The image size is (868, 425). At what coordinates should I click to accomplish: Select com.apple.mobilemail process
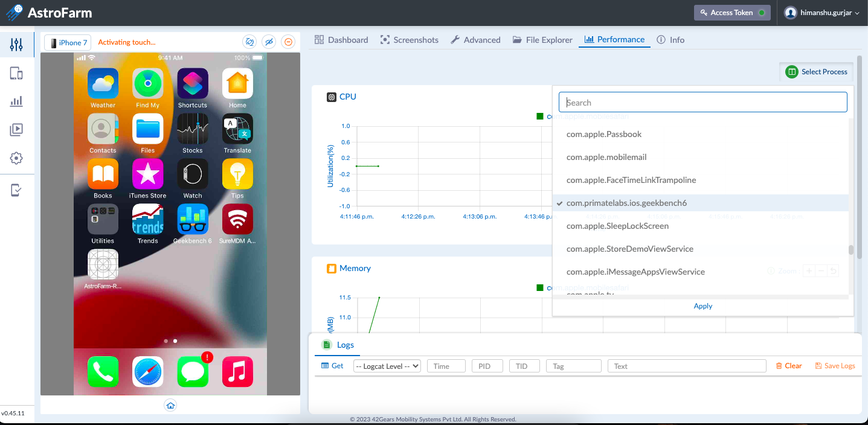pos(701,157)
